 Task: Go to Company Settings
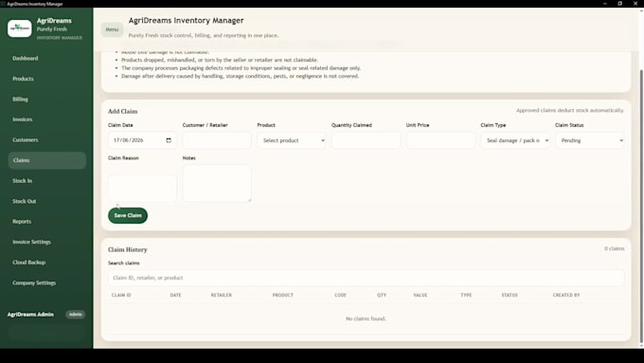[46, 282]
